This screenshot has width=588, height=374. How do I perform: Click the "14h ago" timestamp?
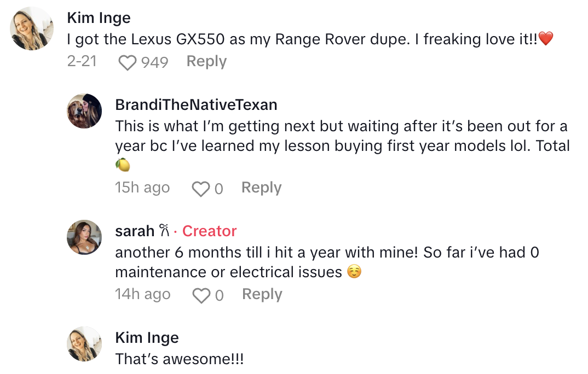click(x=142, y=294)
